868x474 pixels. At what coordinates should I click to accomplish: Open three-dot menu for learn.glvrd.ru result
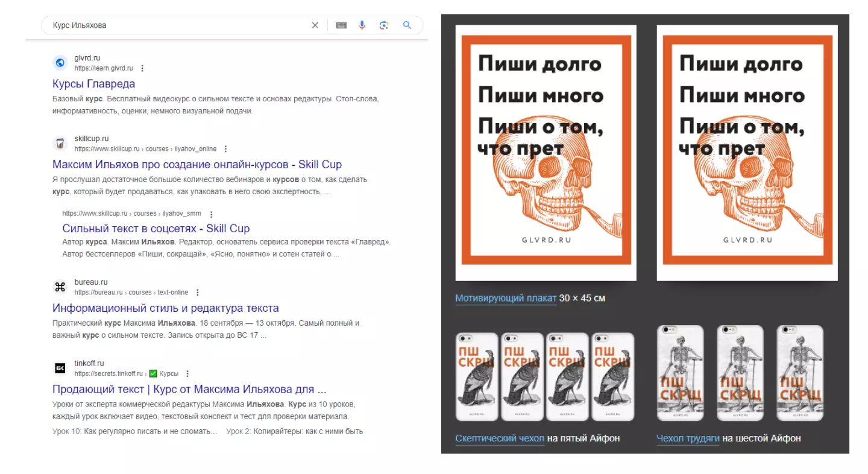[x=142, y=68]
